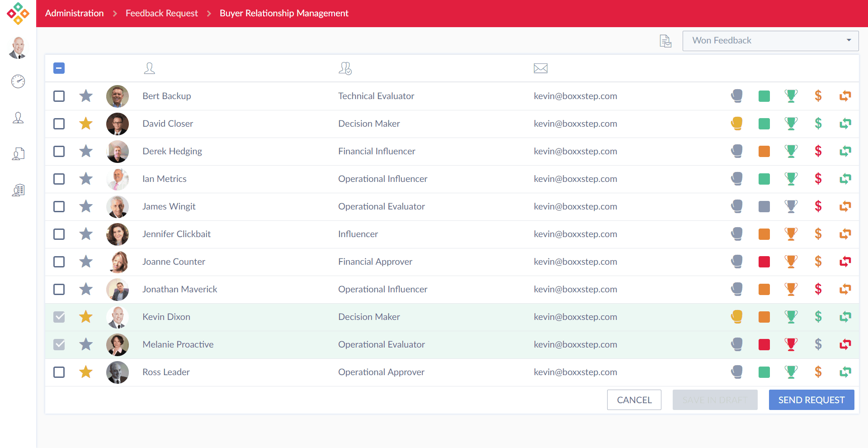
Task: Sort by the contact name column header icon
Action: pos(149,68)
